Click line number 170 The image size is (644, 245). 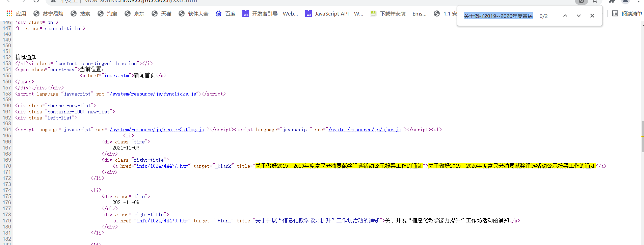coord(7,166)
